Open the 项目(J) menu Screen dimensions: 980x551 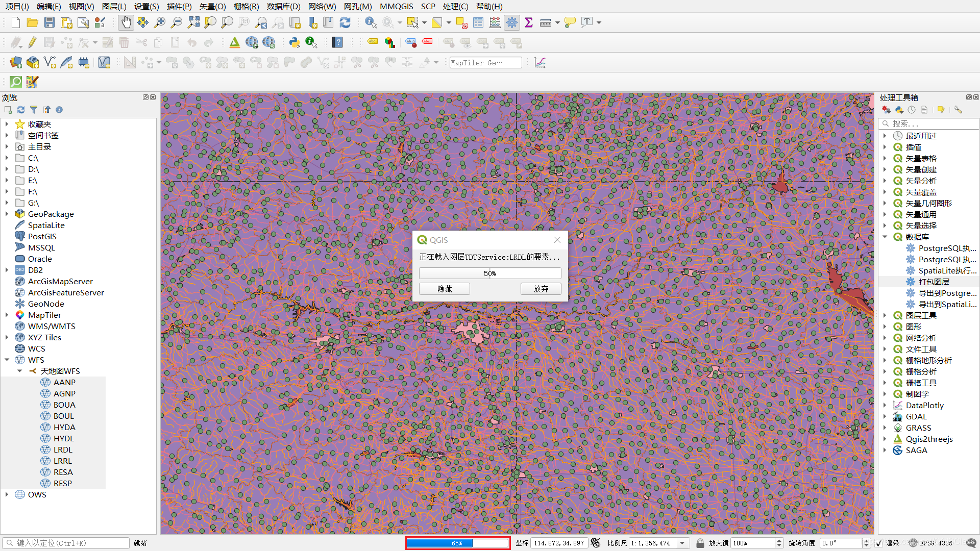(x=17, y=6)
